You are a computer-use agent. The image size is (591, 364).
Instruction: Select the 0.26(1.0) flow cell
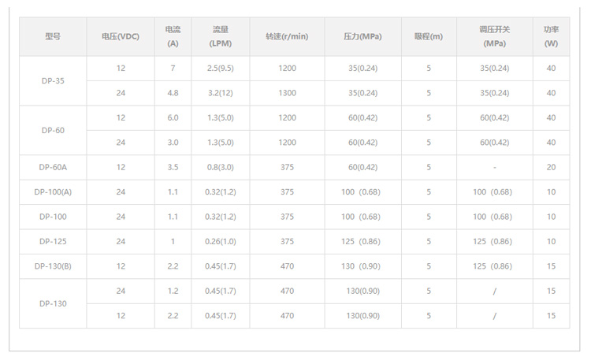click(220, 241)
